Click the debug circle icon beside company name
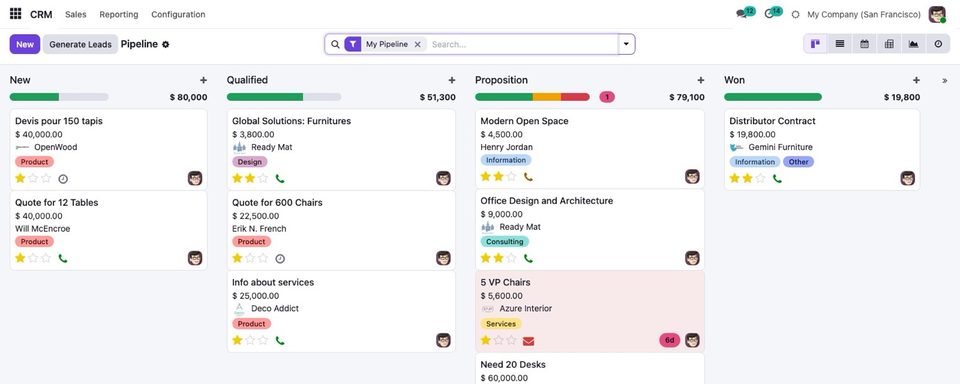Viewport: 960px width, 384px height. [x=795, y=15]
